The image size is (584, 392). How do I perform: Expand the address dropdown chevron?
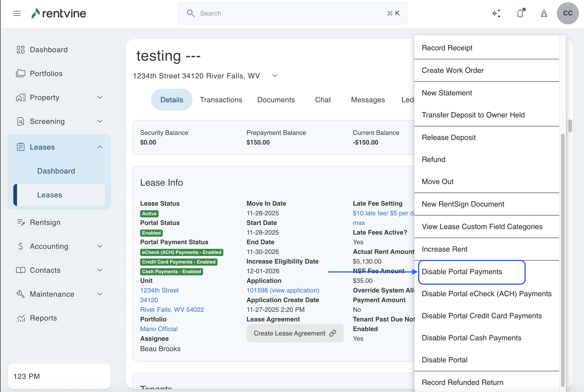click(275, 76)
